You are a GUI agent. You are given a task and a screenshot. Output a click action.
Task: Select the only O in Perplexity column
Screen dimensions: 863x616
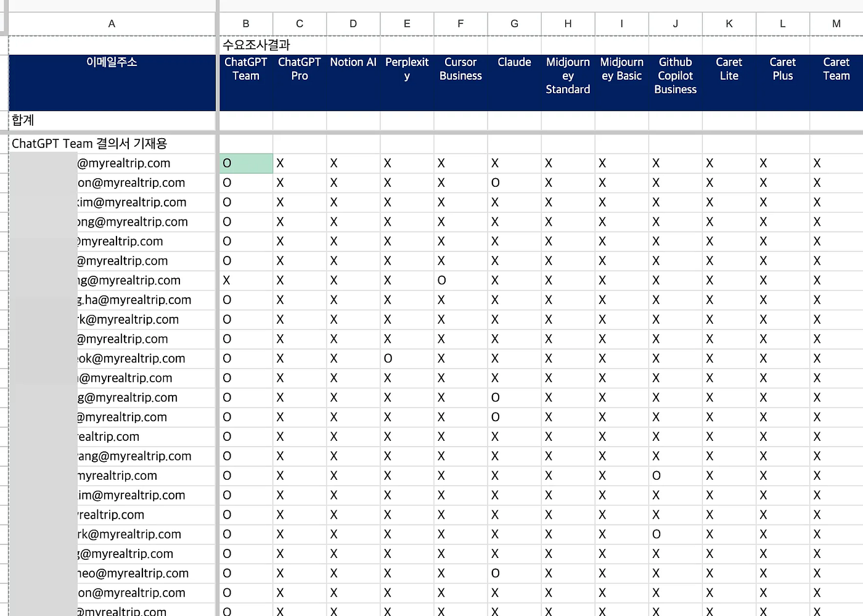point(407,359)
